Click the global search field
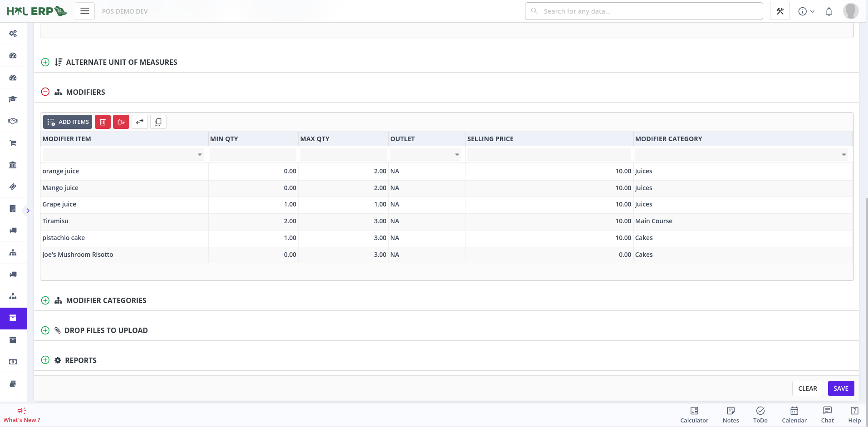Viewport: 868px width, 427px height. click(644, 11)
